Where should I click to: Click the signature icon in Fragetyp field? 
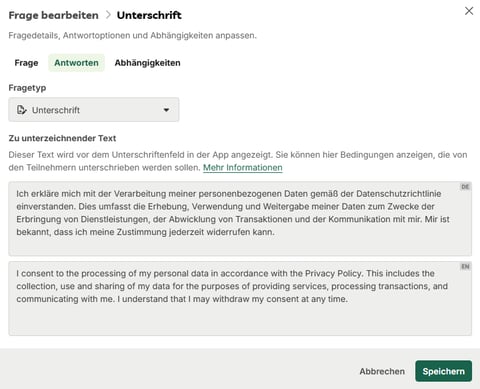point(22,110)
